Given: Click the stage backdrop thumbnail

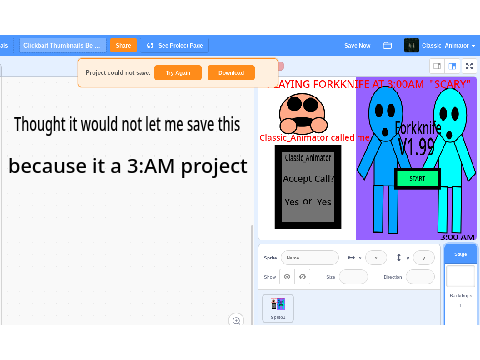Looking at the screenshot, I should coord(461,276).
